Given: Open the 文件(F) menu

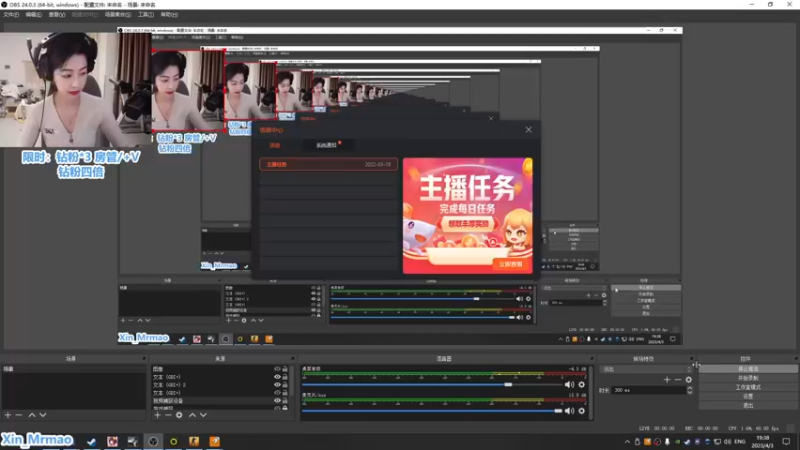Looking at the screenshot, I should pyautogui.click(x=11, y=15).
